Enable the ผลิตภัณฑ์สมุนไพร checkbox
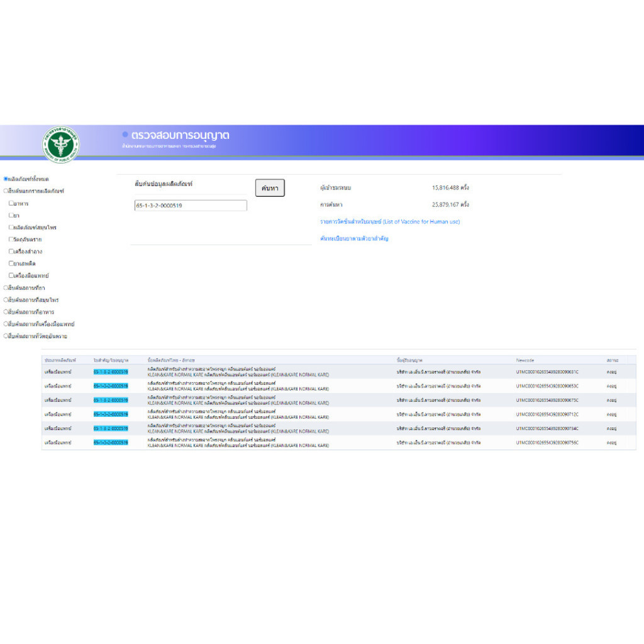Image resolution: width=644 pixels, height=644 pixels. pos(11,227)
